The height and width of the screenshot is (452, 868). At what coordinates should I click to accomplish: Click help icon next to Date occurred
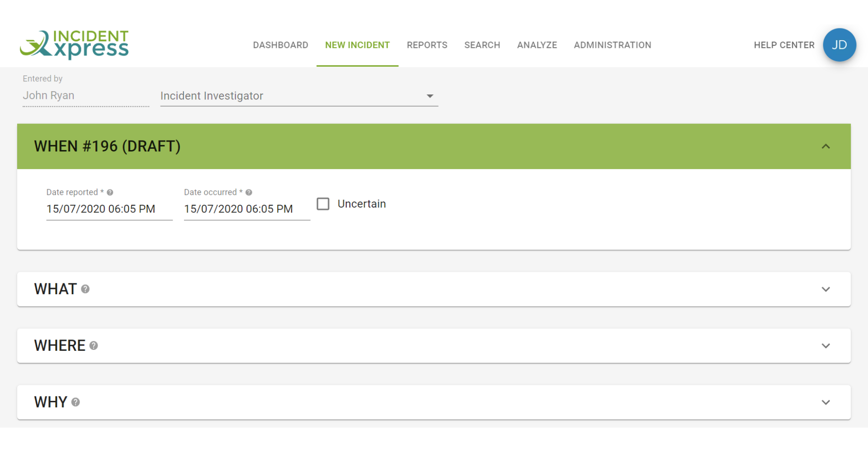(249, 193)
